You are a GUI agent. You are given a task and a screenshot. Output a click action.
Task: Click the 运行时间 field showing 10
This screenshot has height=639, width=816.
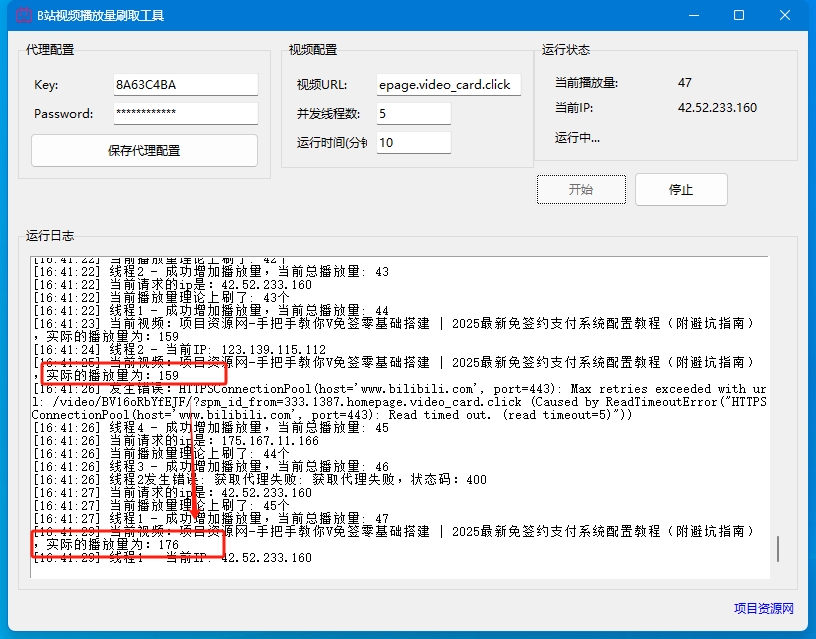coord(414,143)
